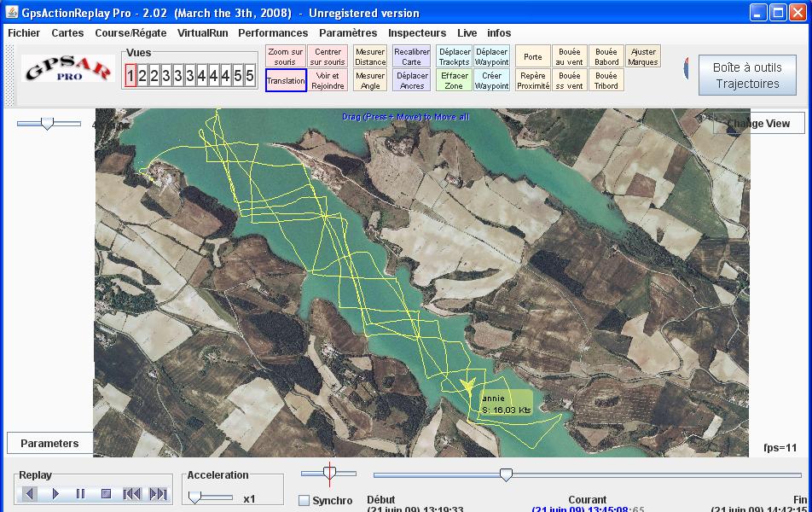The height and width of the screenshot is (512, 812).
Task: Open the Performances menu
Action: [x=273, y=32]
